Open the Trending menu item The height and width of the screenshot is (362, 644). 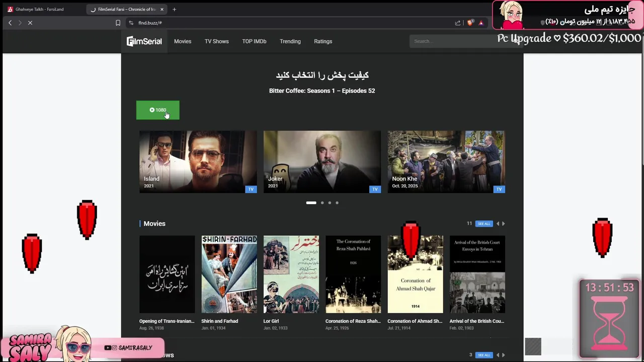point(290,41)
